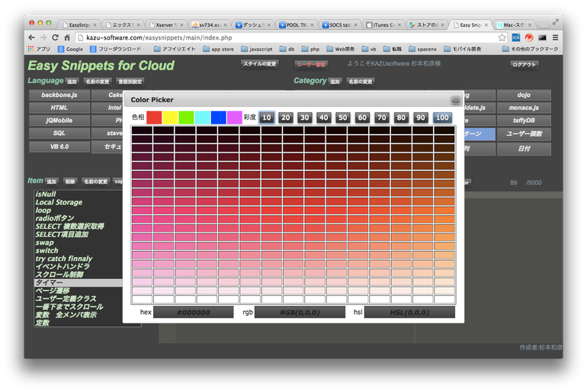Set saturation to 40

pos(323,117)
